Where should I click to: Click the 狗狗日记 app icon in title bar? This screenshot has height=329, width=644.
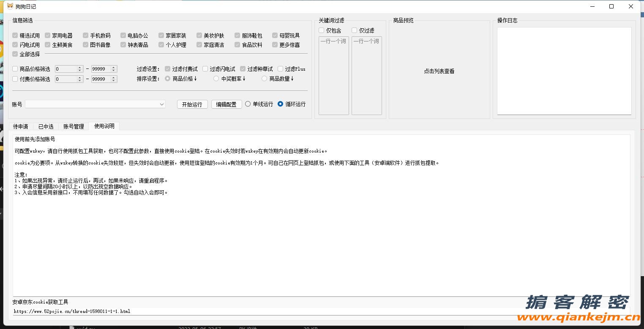[x=9, y=6]
